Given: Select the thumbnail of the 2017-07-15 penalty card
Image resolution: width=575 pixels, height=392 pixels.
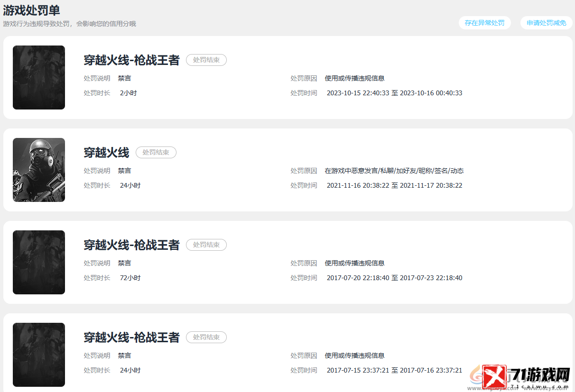Looking at the screenshot, I should pyautogui.click(x=39, y=355).
